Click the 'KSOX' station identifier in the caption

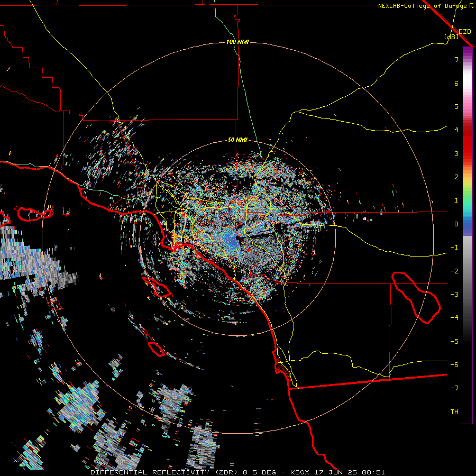(x=300, y=472)
